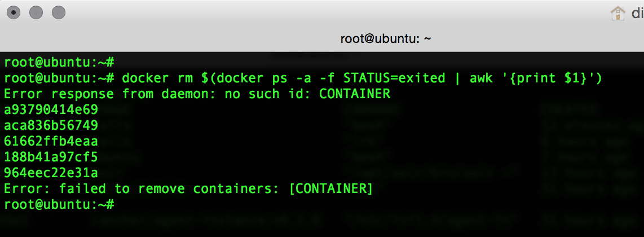Image resolution: width=644 pixels, height=237 pixels.
Task: Click the home folder icon in title bar
Action: pos(617,12)
